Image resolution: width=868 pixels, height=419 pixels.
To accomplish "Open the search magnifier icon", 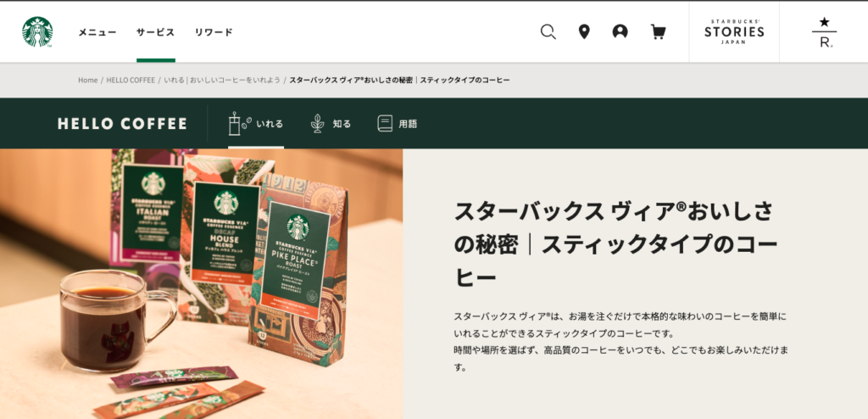I will [548, 32].
